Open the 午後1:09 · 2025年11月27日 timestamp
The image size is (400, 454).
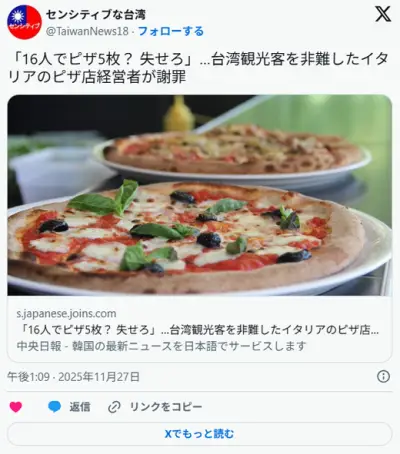[73, 377]
